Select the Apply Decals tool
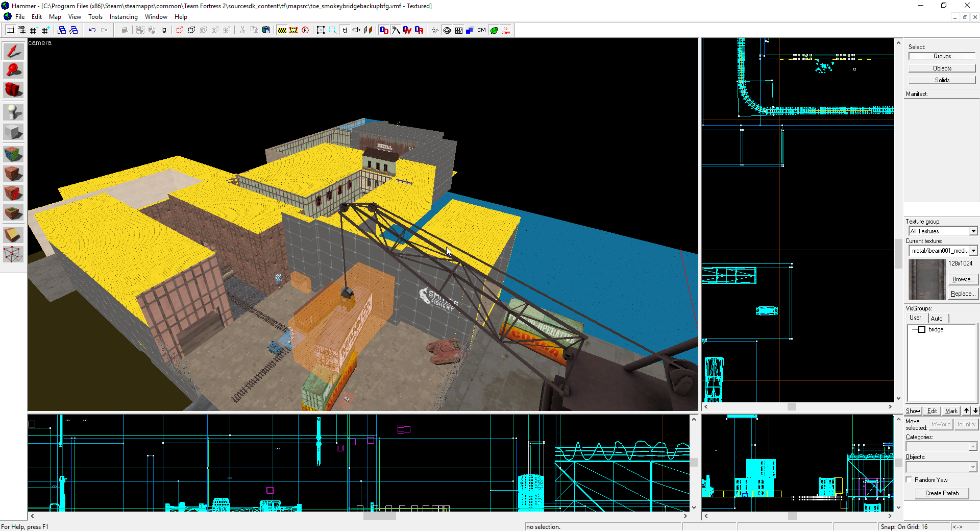The image size is (980, 531). 13,193
